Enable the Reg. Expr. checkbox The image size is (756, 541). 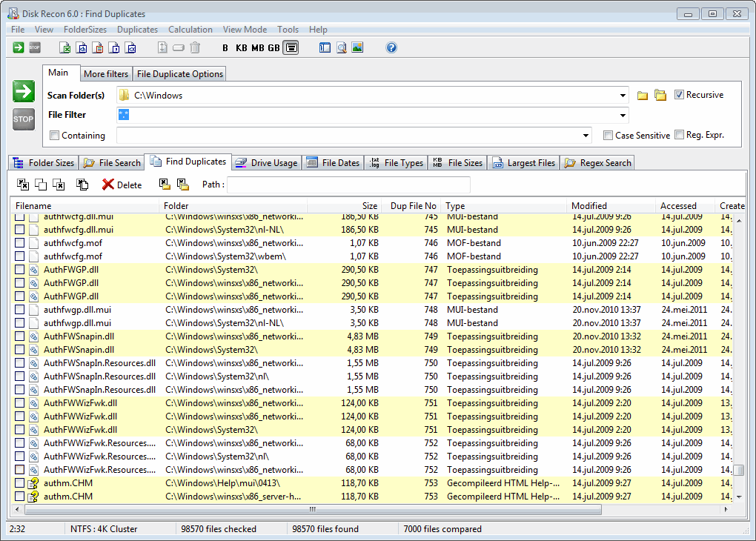coord(679,135)
